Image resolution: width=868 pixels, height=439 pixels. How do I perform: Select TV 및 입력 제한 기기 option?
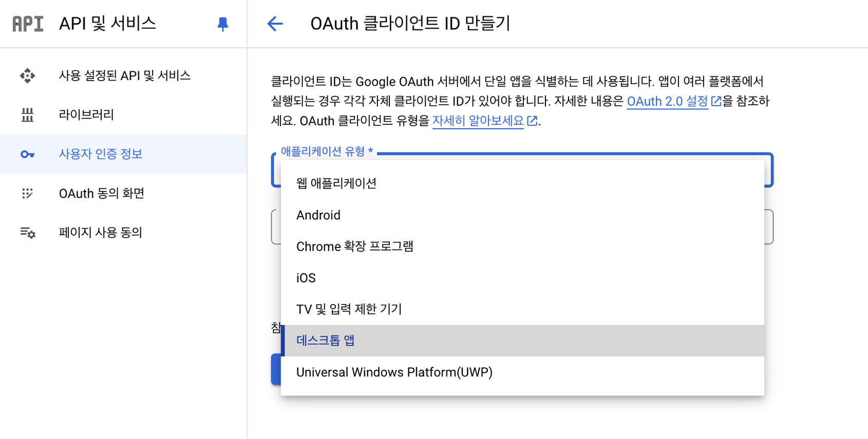pyautogui.click(x=349, y=309)
